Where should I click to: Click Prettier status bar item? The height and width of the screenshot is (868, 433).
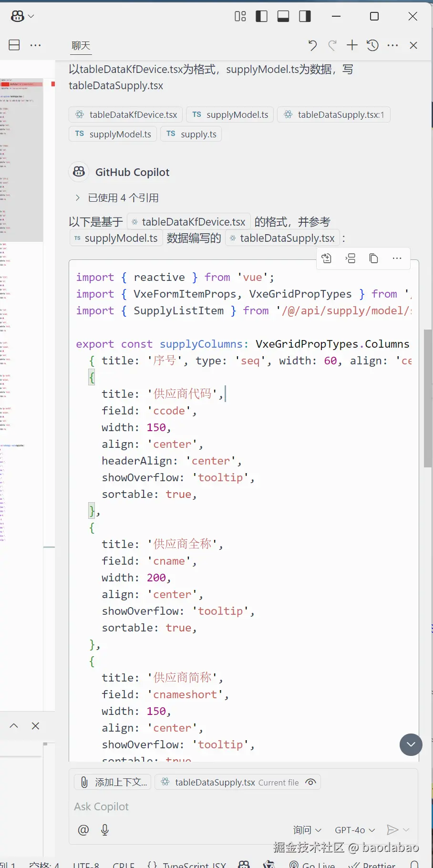pos(372,865)
